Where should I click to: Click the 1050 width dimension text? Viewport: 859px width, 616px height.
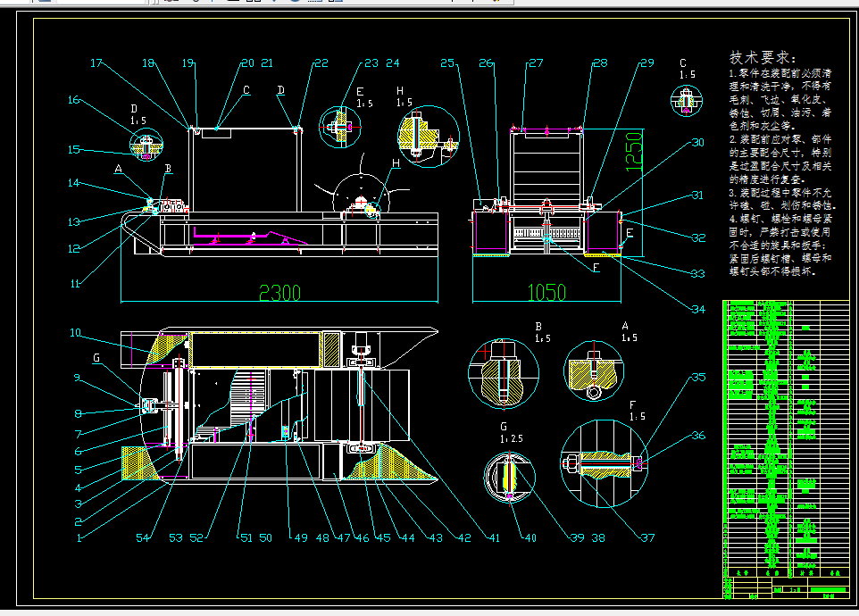point(546,293)
